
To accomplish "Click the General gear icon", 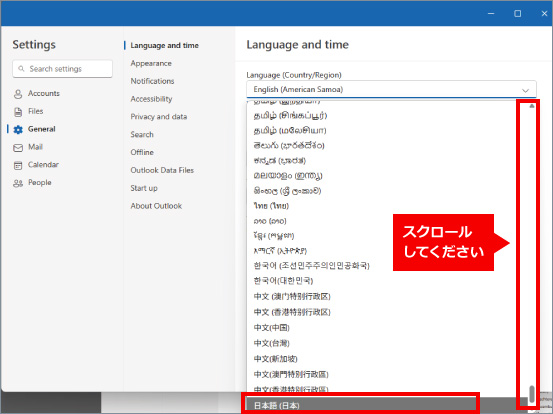I will [18, 130].
